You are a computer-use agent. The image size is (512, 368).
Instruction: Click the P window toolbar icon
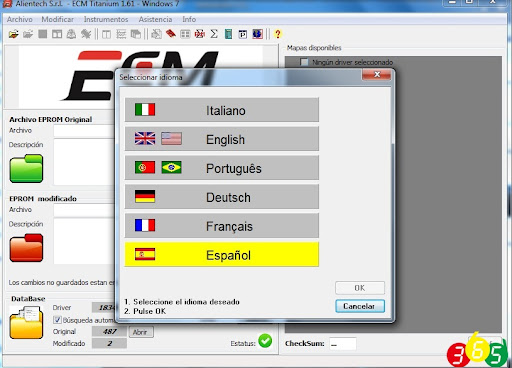(x=243, y=34)
